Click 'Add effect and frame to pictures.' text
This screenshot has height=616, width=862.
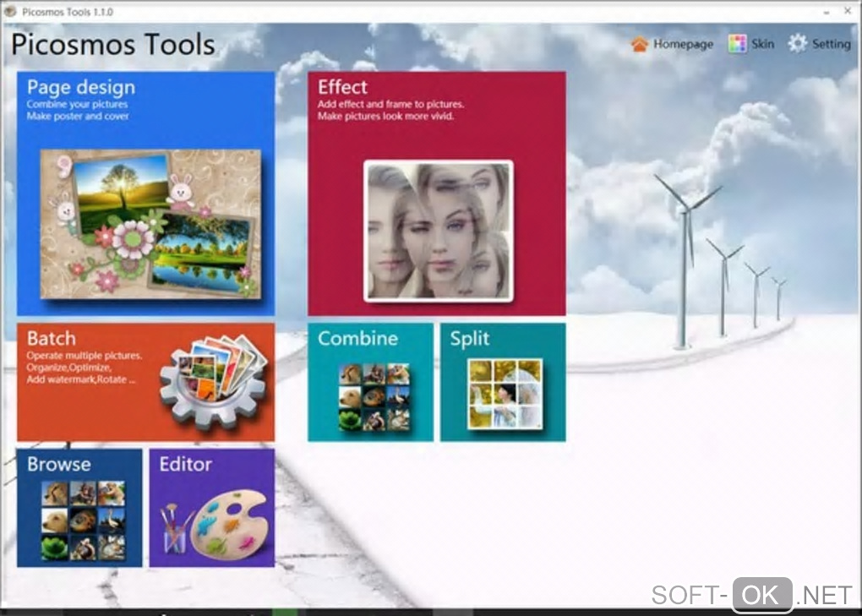(391, 104)
